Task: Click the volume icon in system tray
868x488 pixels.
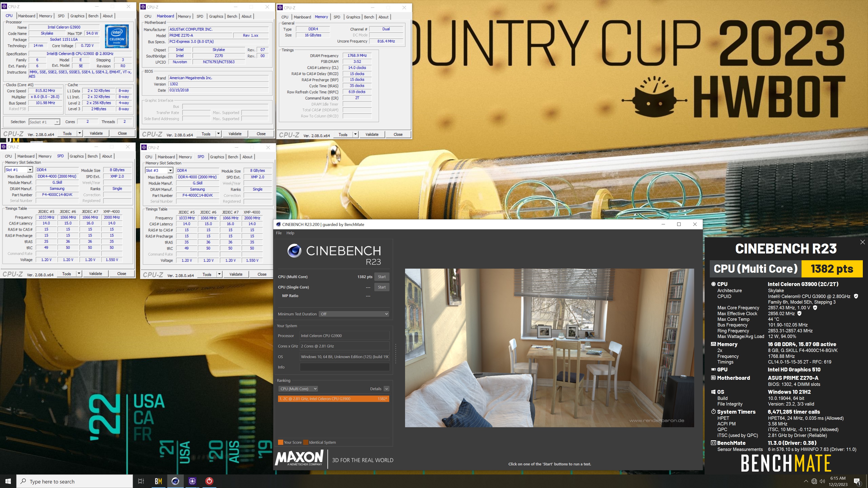Action: point(823,481)
